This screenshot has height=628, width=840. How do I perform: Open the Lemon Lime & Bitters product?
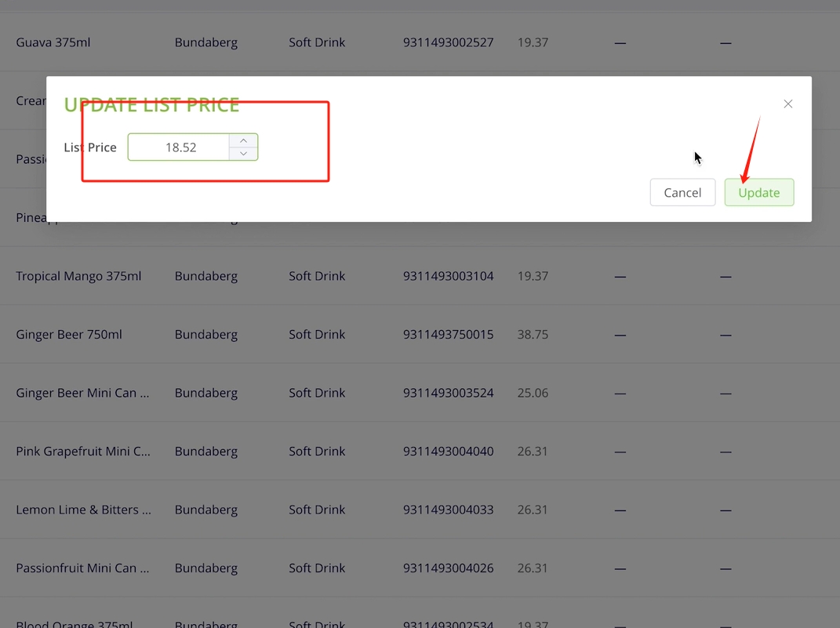83,510
